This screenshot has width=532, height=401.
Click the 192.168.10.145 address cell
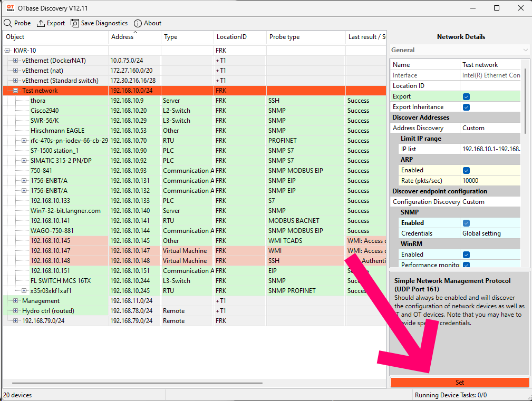click(x=134, y=241)
